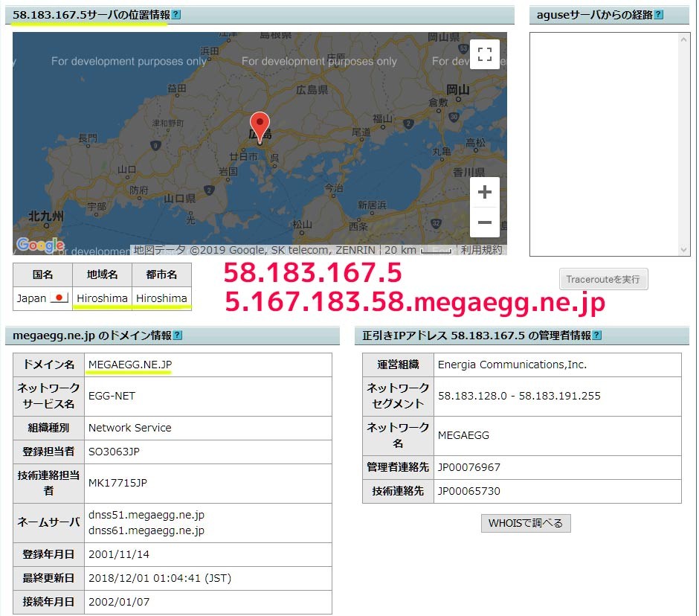This screenshot has height=616, width=699.
Task: Select Energia Communications,Inc. organization value
Action: (512, 365)
